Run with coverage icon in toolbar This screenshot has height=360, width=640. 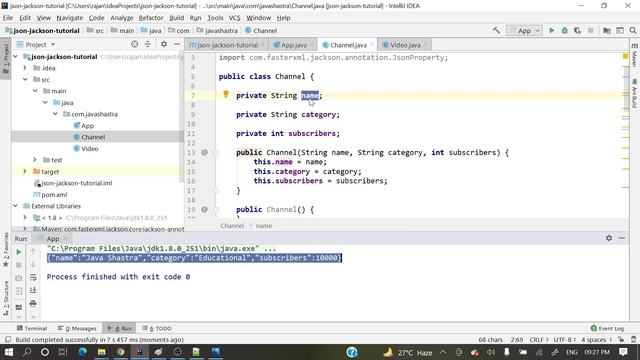[577, 30]
